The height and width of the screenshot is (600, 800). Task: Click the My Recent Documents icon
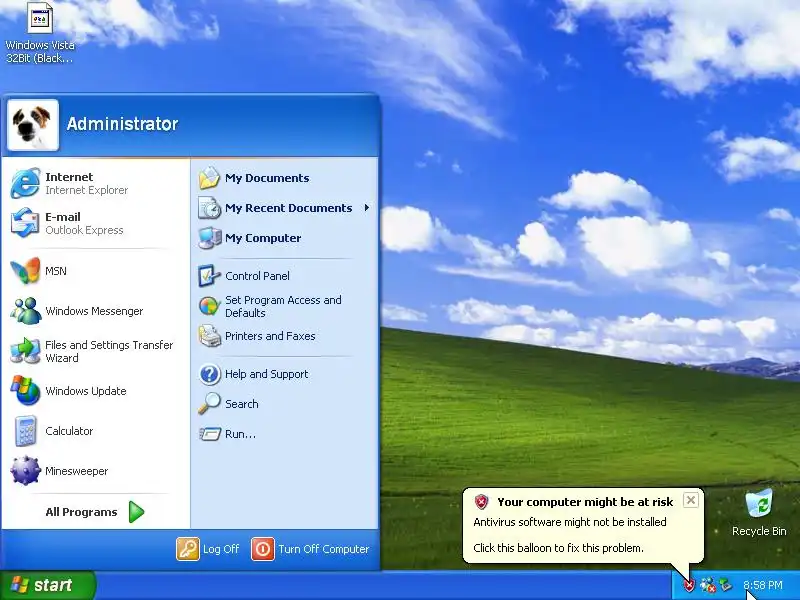click(209, 208)
